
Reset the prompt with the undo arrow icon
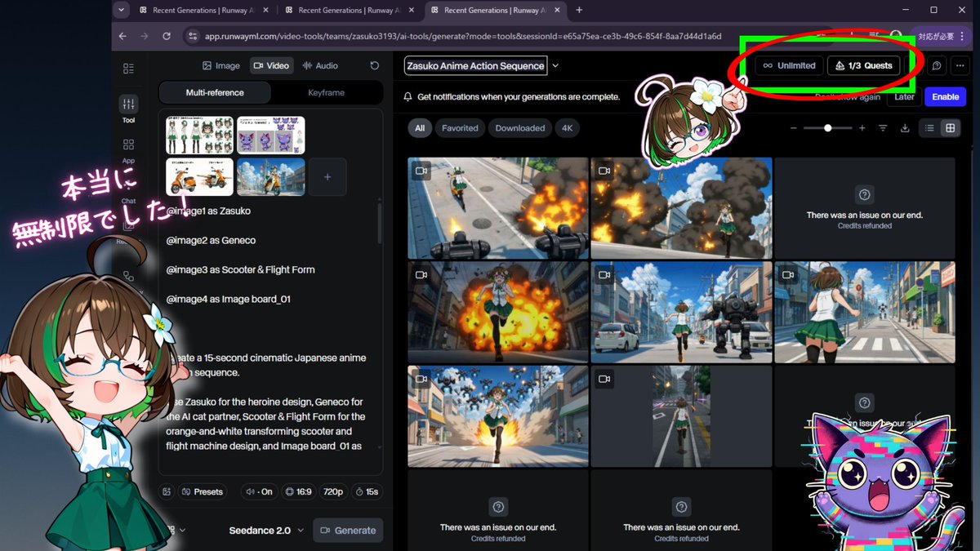[374, 66]
